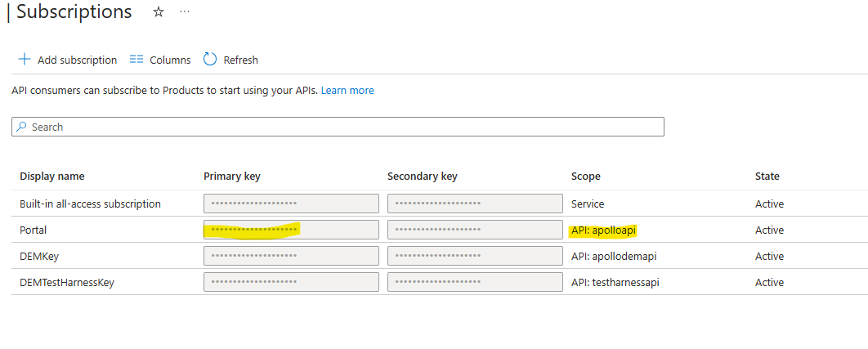Click the Portal primary key field
The width and height of the screenshot is (868, 349).
coord(291,230)
